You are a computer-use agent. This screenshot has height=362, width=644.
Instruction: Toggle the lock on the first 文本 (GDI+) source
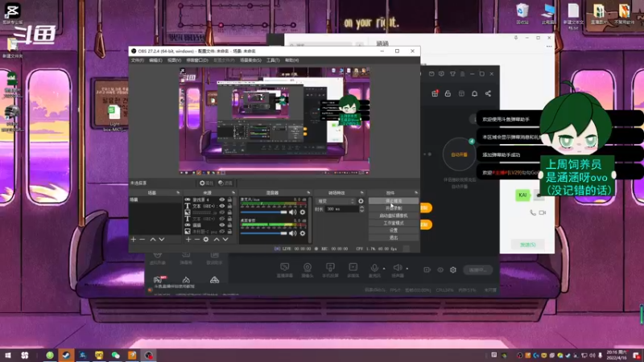pyautogui.click(x=229, y=206)
